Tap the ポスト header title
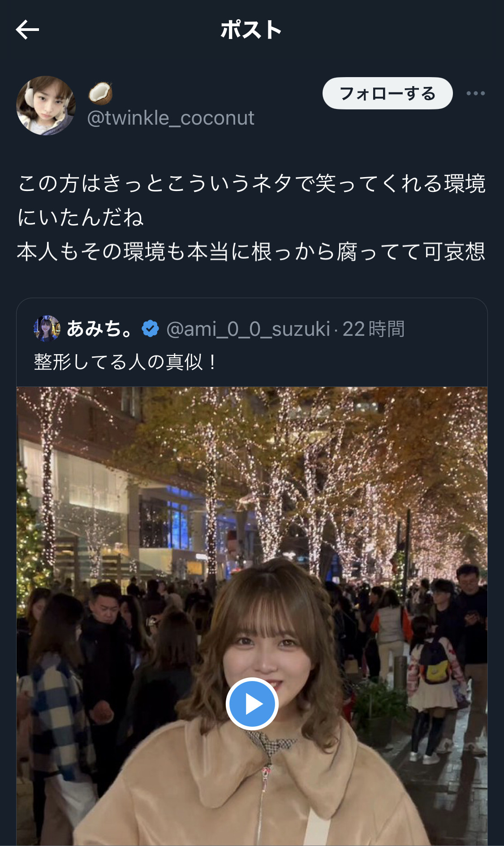 click(x=251, y=30)
